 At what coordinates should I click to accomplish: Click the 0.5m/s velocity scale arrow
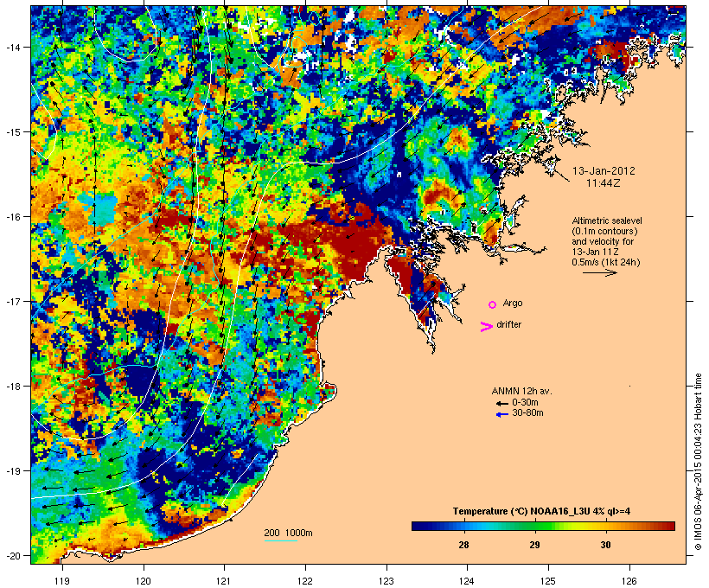click(x=599, y=272)
